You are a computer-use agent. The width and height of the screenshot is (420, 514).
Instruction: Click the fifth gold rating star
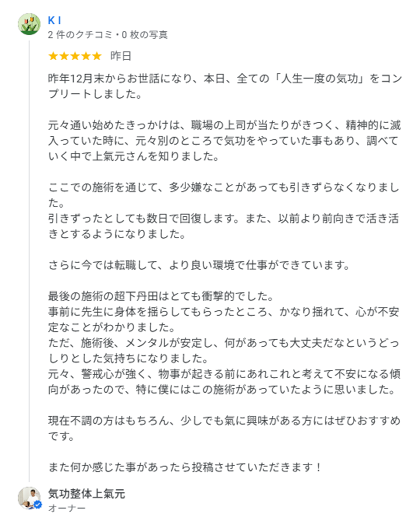click(x=97, y=56)
